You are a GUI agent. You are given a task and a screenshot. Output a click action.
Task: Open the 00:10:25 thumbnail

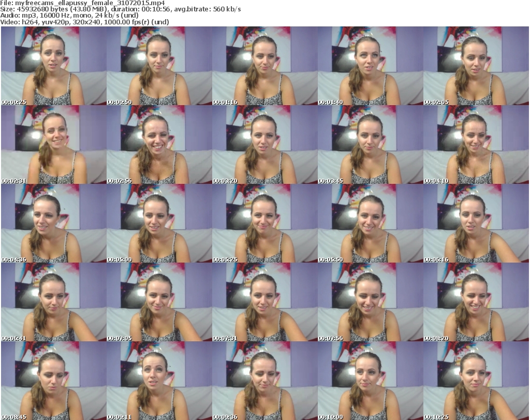tap(476, 381)
